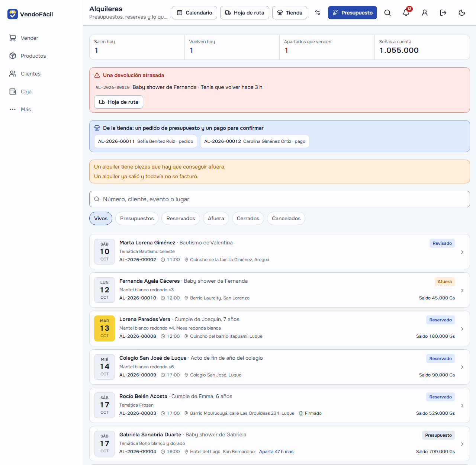Open AL-2026-00012 Carolina Giménez Ortiz pago

[x=255, y=141]
